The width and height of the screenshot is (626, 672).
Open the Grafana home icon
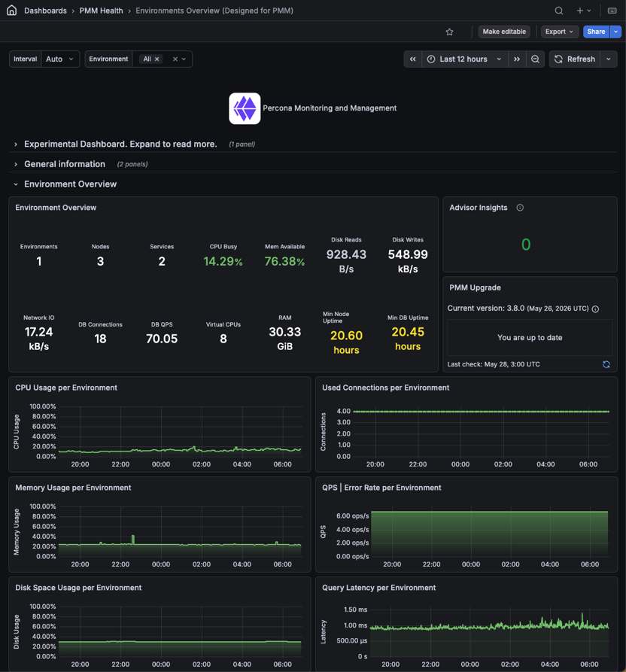[11, 11]
